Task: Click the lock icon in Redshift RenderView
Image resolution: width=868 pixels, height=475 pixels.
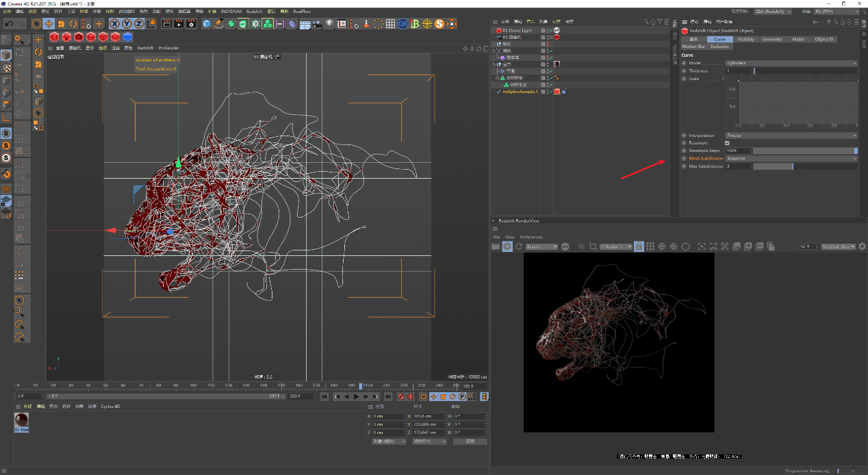Action: [638, 246]
